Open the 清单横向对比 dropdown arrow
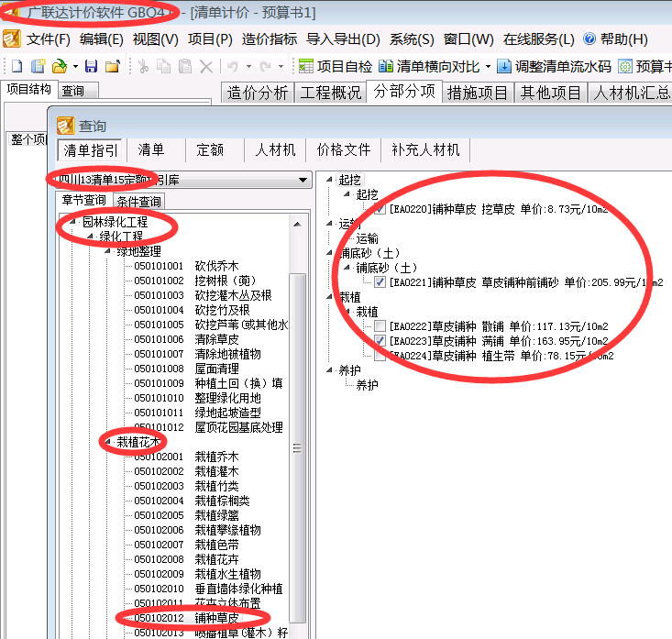 (488, 66)
